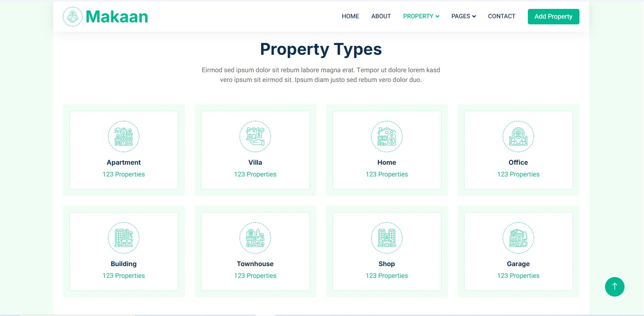Image resolution: width=644 pixels, height=316 pixels.
Task: Click the Office category icon
Action: (518, 136)
